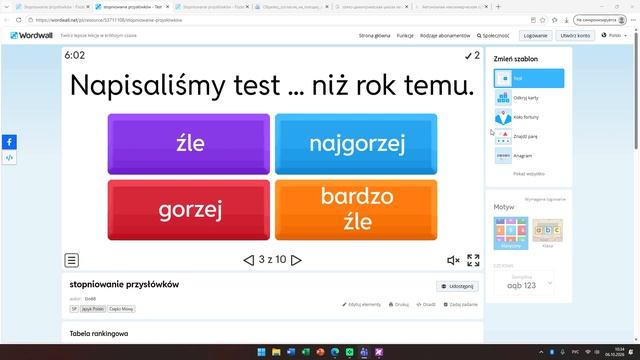
Task: Switch template to 'Koło fortuny'
Action: (529, 117)
